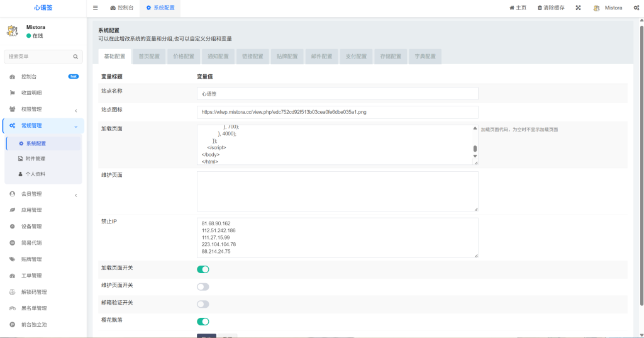Enable the 维护页面开关 toggle
Screen dimensions: 644x338
pos(203,286)
